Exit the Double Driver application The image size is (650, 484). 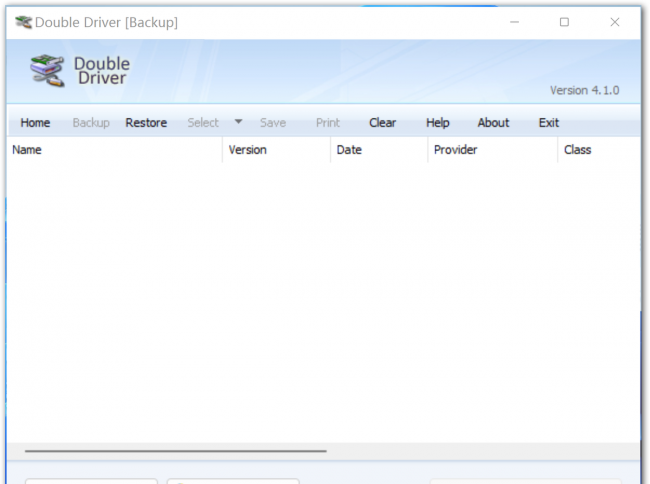548,123
